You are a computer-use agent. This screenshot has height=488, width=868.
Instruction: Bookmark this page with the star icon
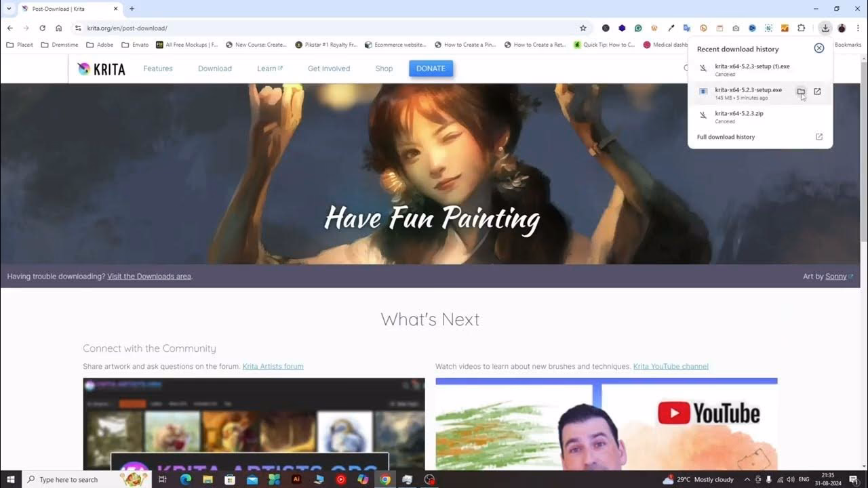pyautogui.click(x=583, y=28)
